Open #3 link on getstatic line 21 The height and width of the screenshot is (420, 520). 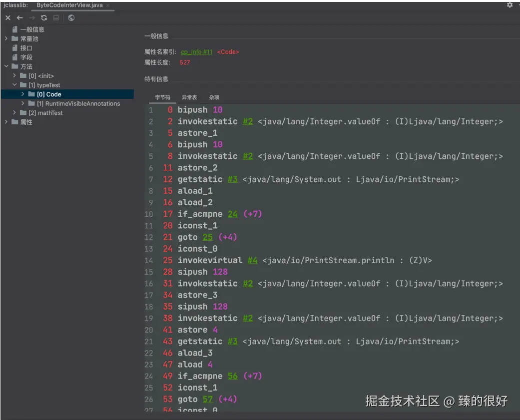pos(232,342)
